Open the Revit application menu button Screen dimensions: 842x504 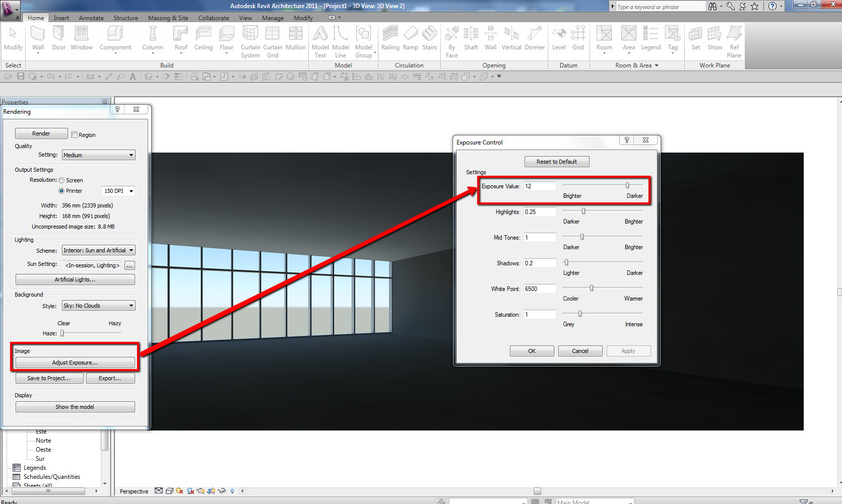(x=10, y=10)
